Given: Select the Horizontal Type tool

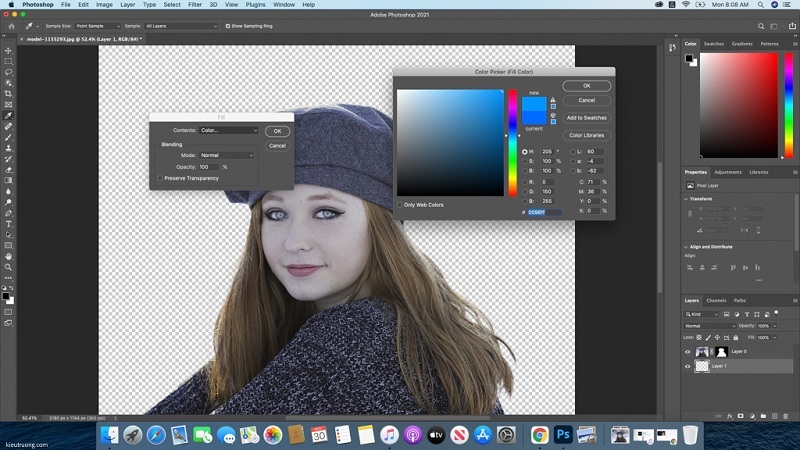Looking at the screenshot, I should (8, 224).
